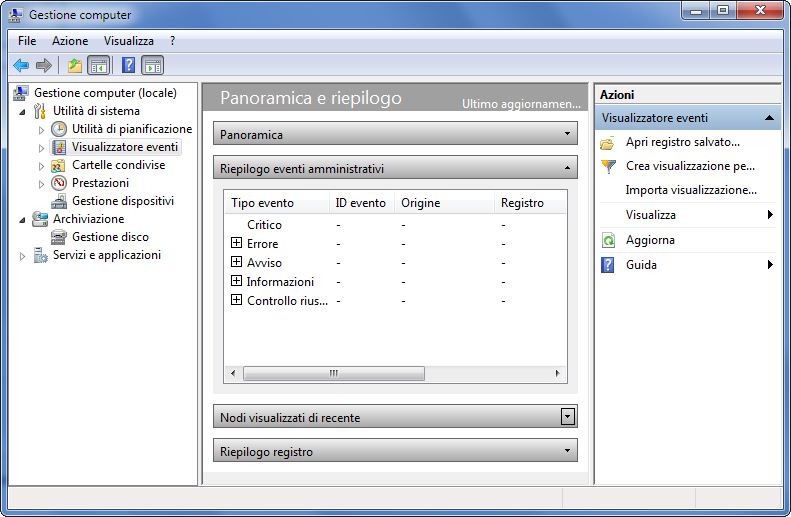Image resolution: width=791 pixels, height=517 pixels.
Task: Open the File menu
Action: click(27, 41)
